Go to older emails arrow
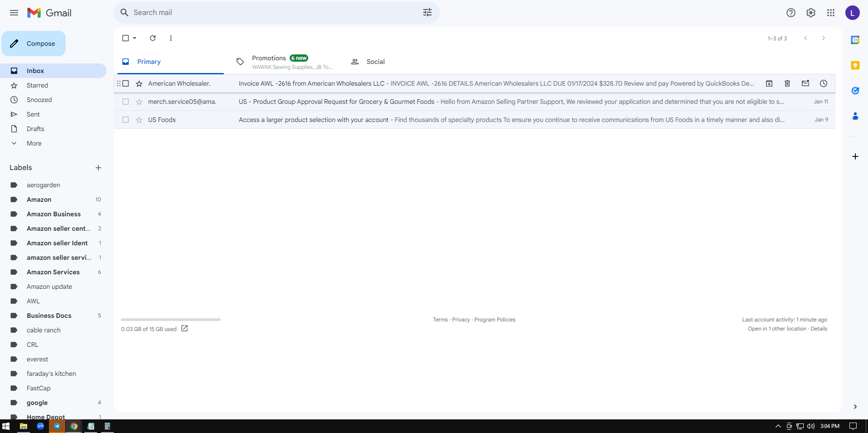The width and height of the screenshot is (868, 433). tap(824, 38)
